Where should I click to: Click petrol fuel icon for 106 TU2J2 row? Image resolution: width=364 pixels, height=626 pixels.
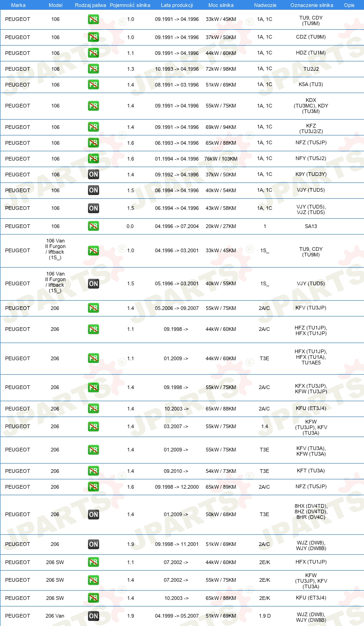[x=94, y=69]
